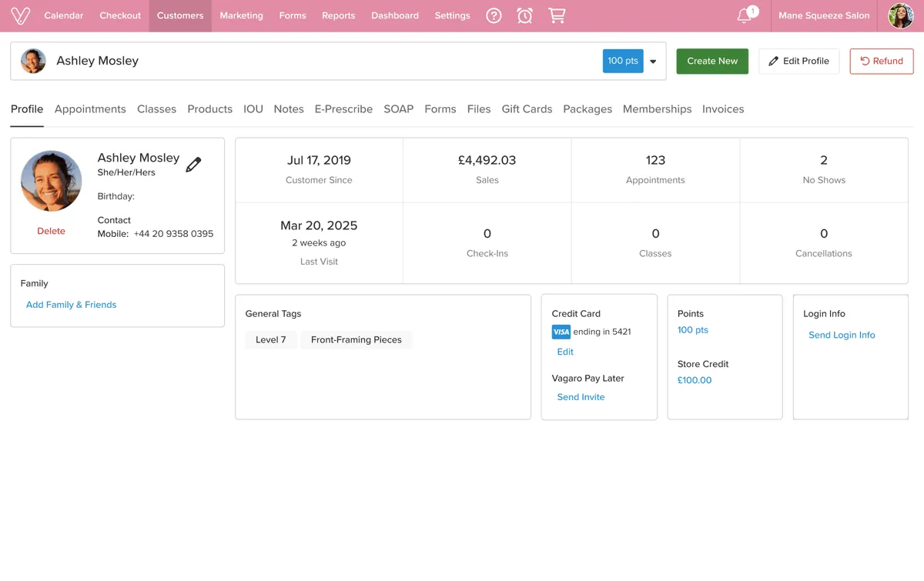This screenshot has height=581, width=924.
Task: Click the Refund button
Action: (x=882, y=61)
